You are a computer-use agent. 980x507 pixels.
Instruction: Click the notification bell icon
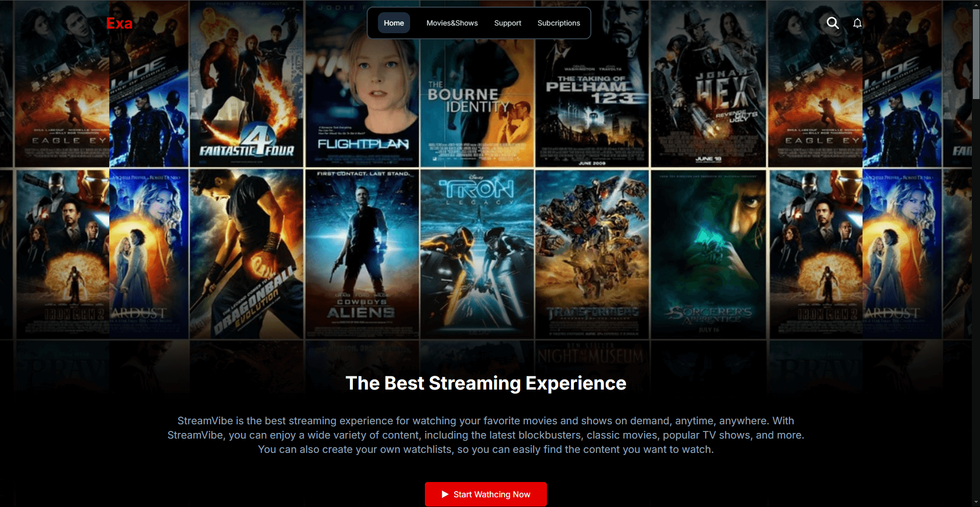(857, 23)
